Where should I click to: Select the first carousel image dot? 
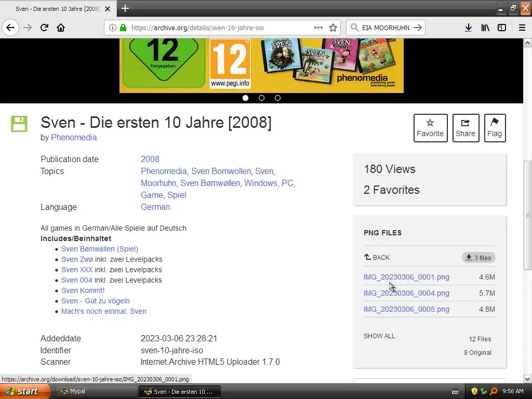245,98
